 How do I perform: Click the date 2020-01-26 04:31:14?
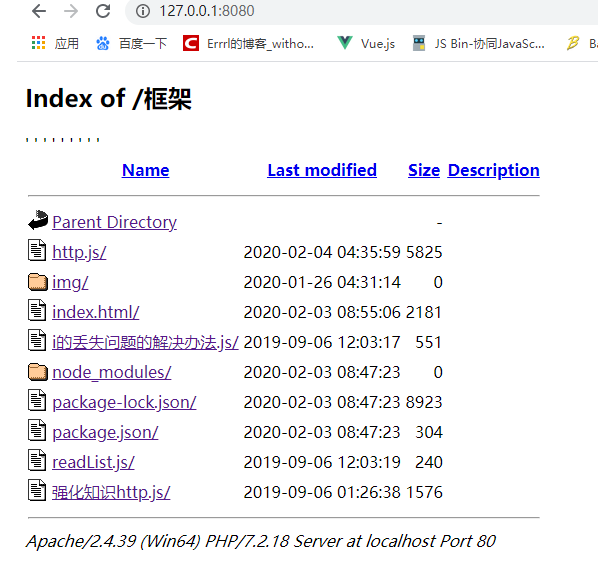(x=322, y=282)
